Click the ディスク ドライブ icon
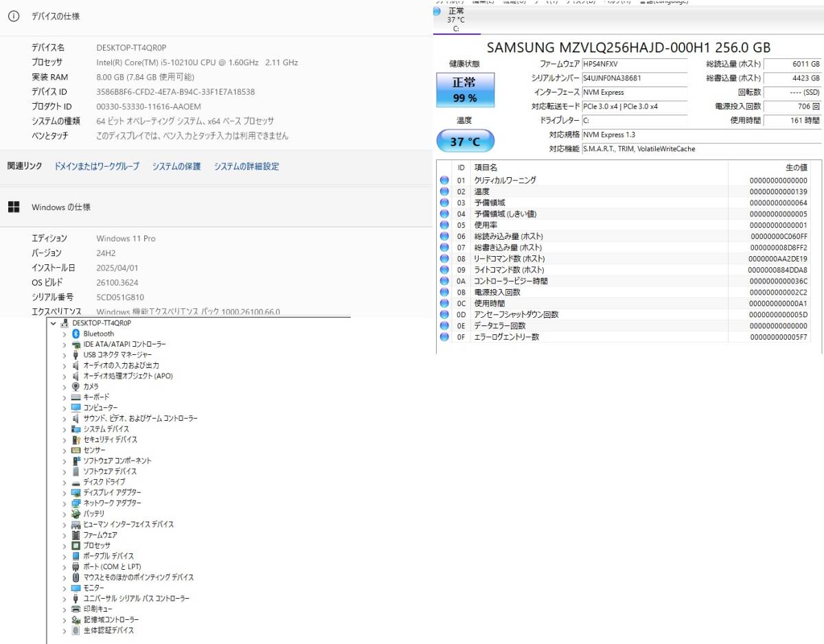Viewport: 824px width, 644px height. [76, 482]
